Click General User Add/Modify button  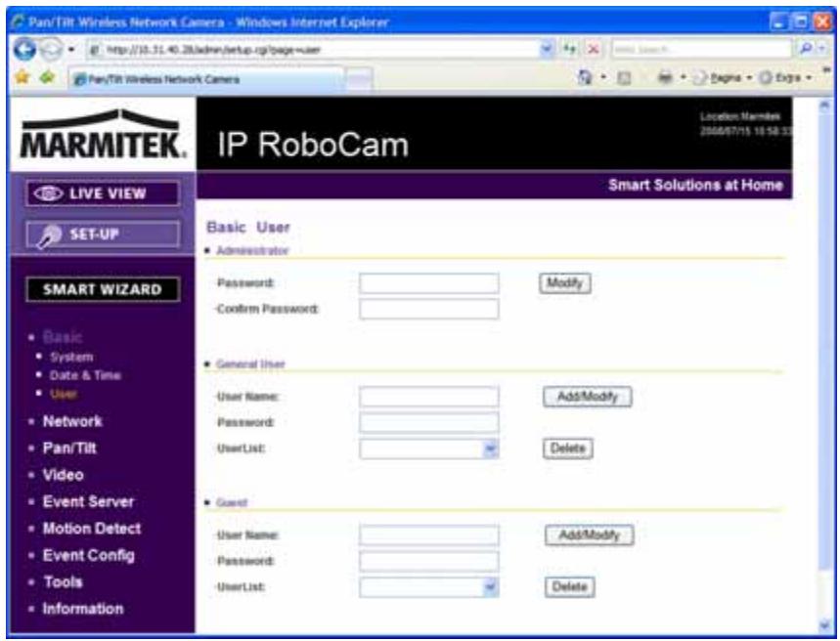588,397
